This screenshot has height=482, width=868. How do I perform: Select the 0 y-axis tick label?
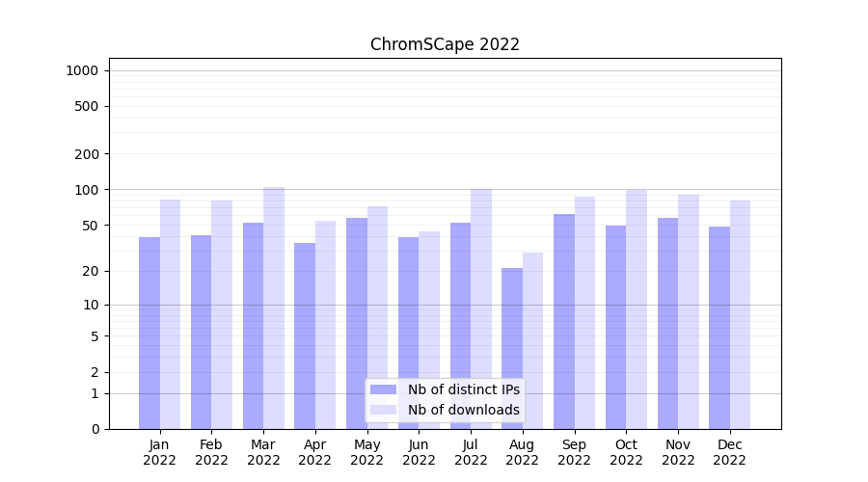(x=95, y=429)
